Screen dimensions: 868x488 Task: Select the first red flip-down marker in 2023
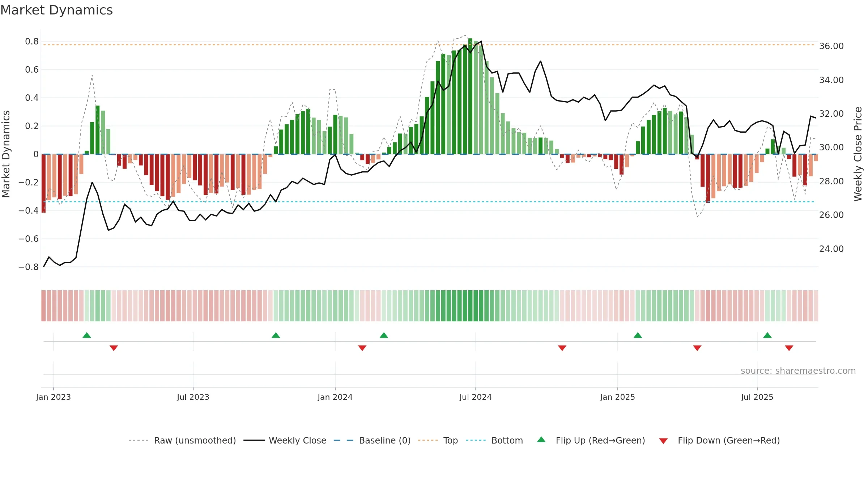pos(114,348)
